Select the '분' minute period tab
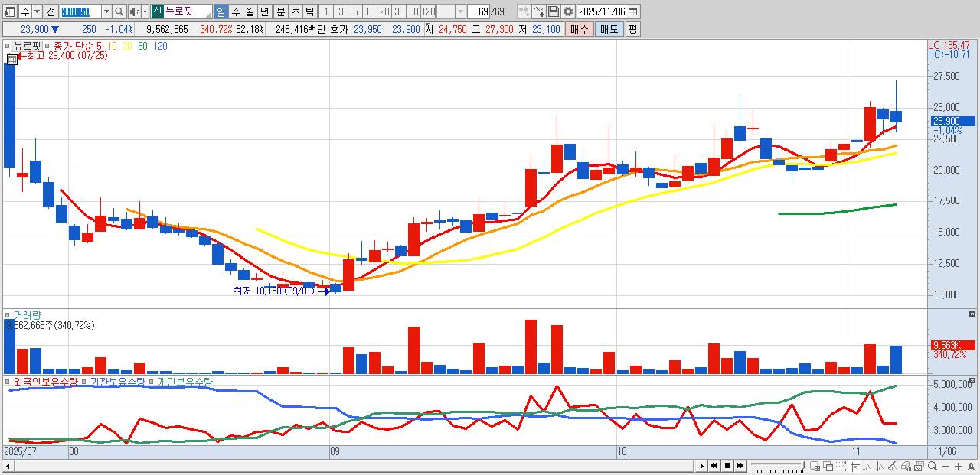980x475 pixels. (280, 11)
